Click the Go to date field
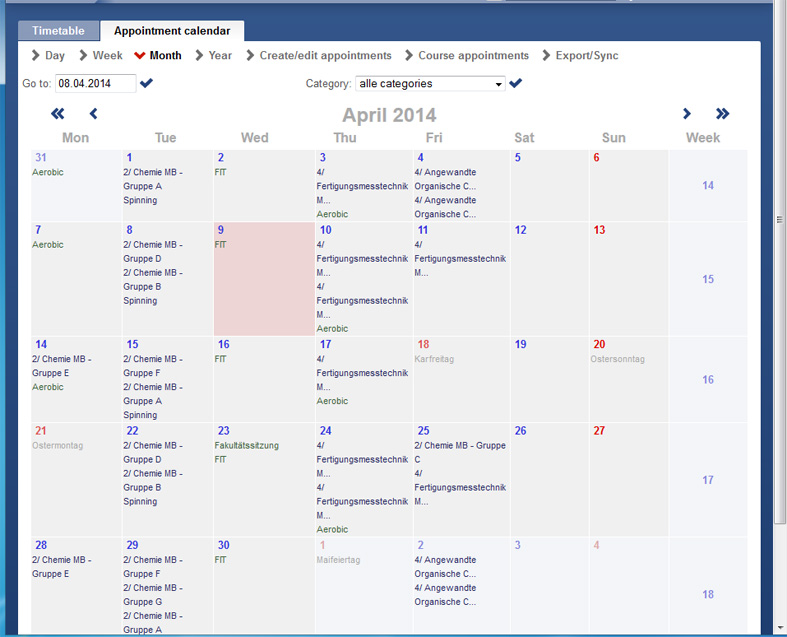Image resolution: width=787 pixels, height=637 pixels. pyautogui.click(x=95, y=83)
